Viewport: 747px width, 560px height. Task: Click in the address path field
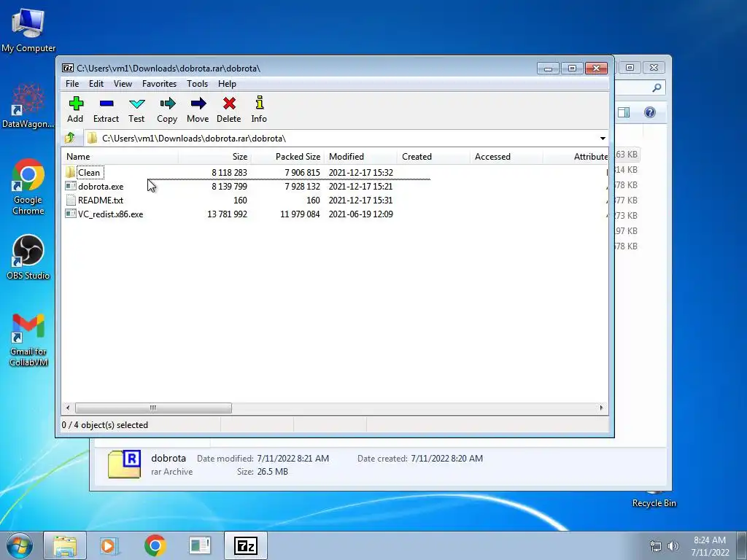(x=341, y=138)
